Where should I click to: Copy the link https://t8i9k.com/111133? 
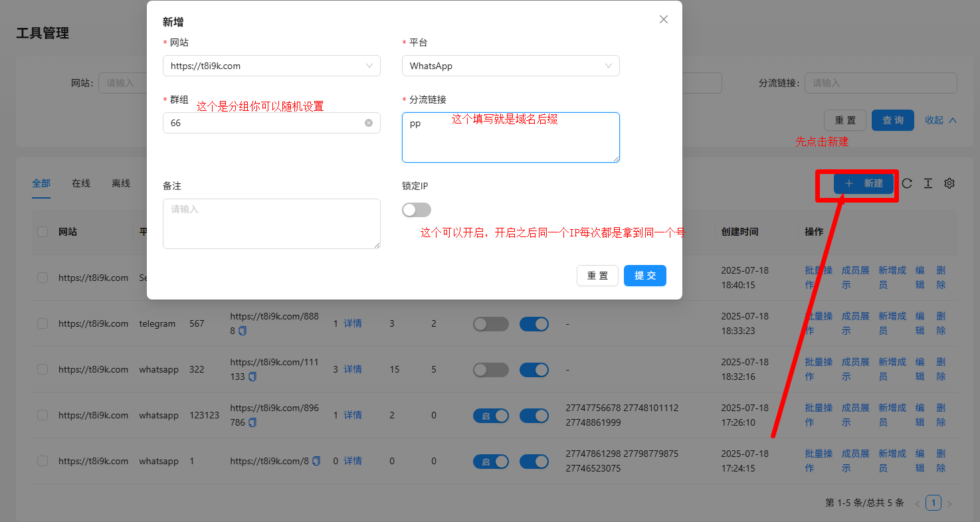point(252,377)
